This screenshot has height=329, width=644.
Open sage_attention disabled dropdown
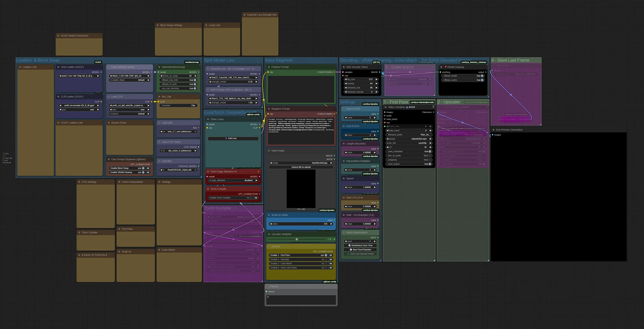point(233,180)
